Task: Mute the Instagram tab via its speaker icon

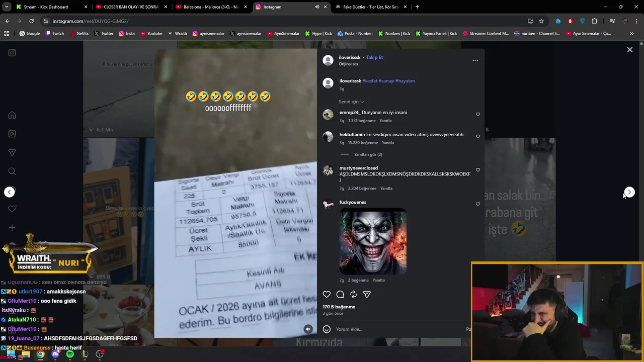Action: coord(317,7)
